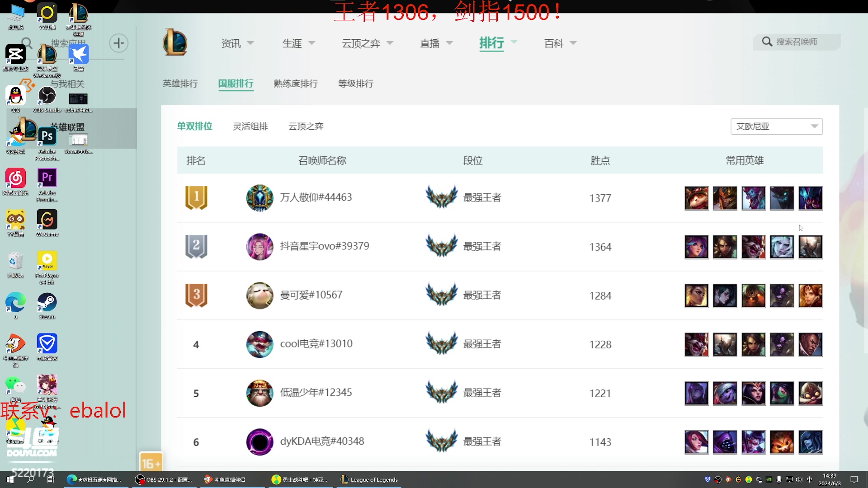This screenshot has width=868, height=488.
Task: Expand the 云顶之弈 nav dropdown arrow
Action: click(x=390, y=43)
